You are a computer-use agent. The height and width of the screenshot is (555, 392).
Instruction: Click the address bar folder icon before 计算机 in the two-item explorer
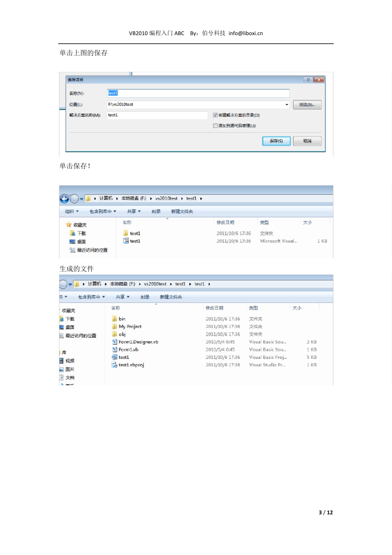point(88,199)
